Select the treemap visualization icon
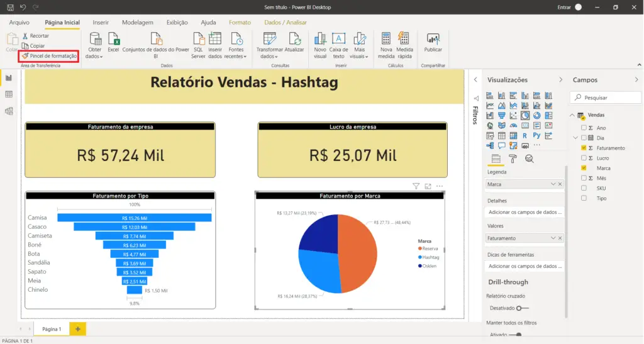The image size is (644, 344). point(548,115)
